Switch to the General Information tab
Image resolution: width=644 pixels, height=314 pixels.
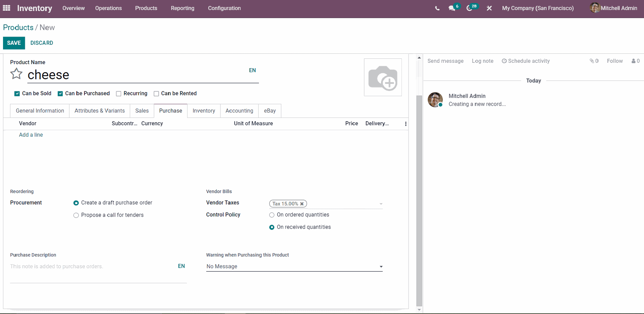(x=40, y=111)
